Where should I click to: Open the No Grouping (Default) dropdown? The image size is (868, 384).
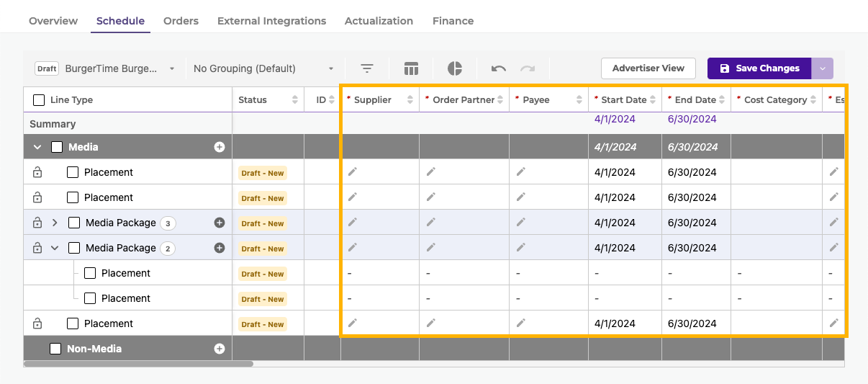[263, 68]
